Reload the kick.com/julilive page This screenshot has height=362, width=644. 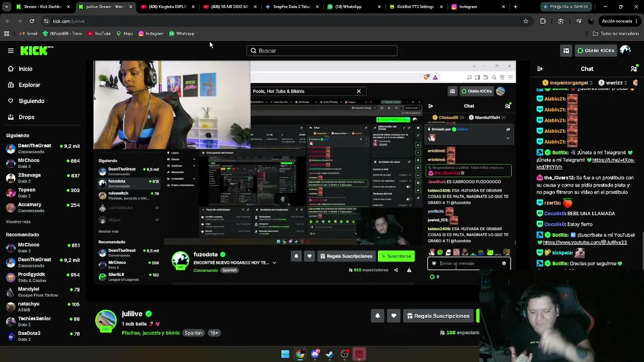32,21
